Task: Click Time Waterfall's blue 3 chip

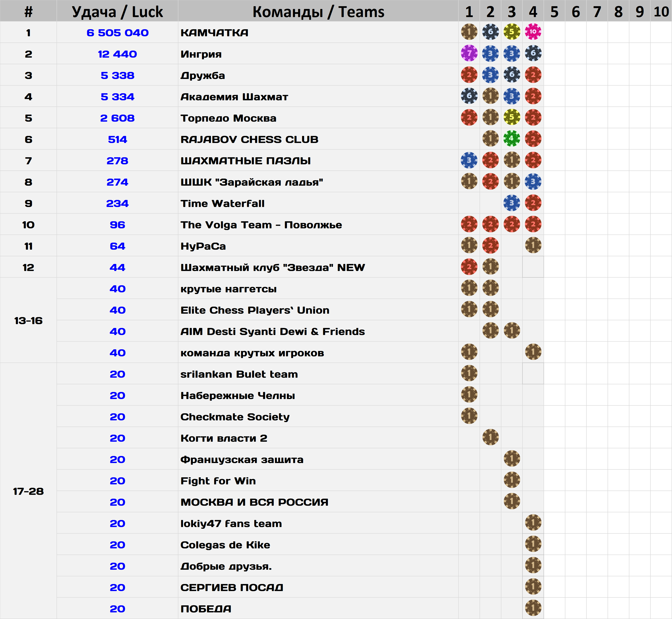Action: pyautogui.click(x=512, y=203)
